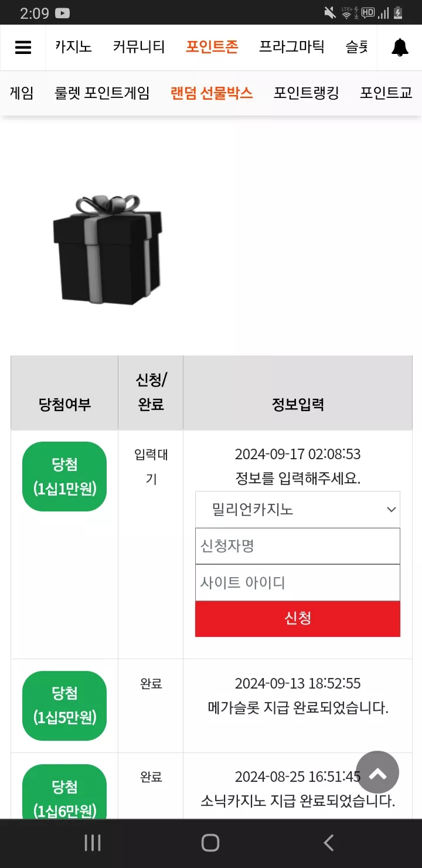
Task: Focus the 사이트 아이디 input field
Action: click(298, 582)
